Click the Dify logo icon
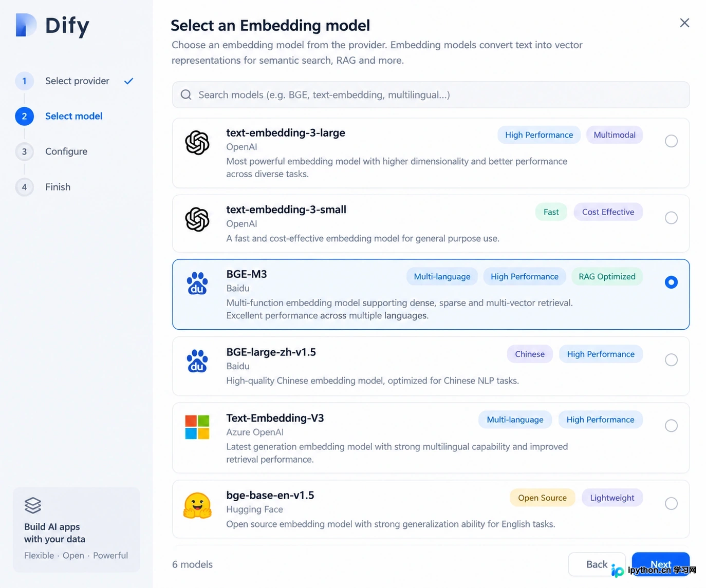The height and width of the screenshot is (588, 706). tap(26, 25)
